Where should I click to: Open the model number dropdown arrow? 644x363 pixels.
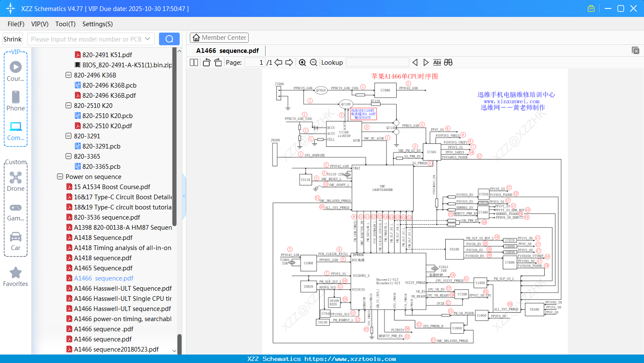(x=148, y=39)
